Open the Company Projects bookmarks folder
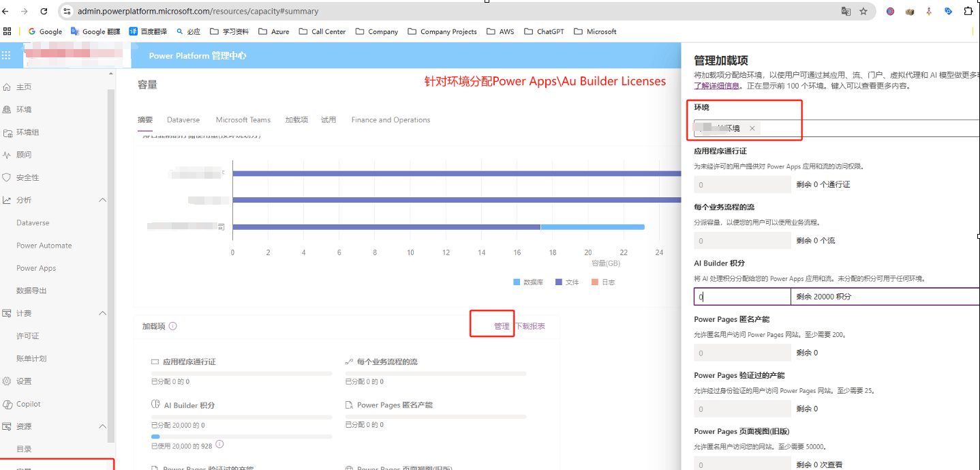 (x=442, y=31)
